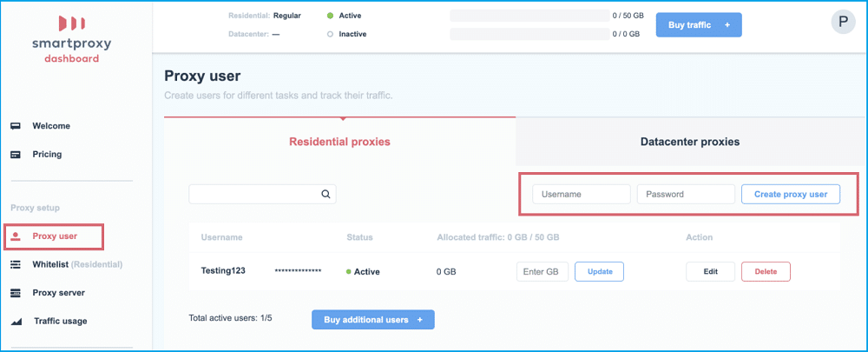
Task: Click the Buy traffic button
Action: [x=699, y=25]
